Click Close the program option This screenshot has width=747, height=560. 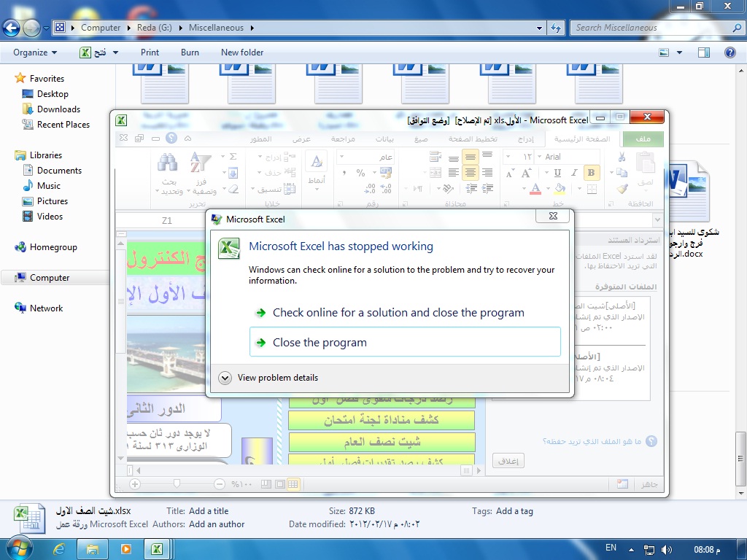(x=405, y=342)
